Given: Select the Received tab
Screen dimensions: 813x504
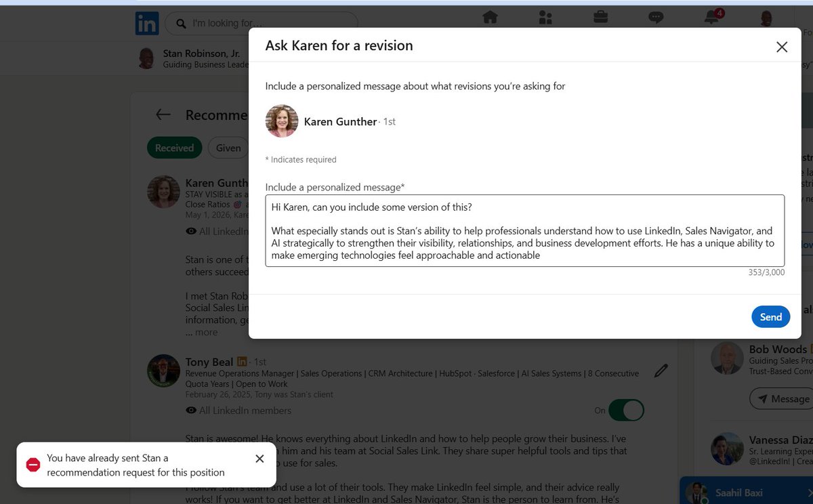Looking at the screenshot, I should 174,148.
